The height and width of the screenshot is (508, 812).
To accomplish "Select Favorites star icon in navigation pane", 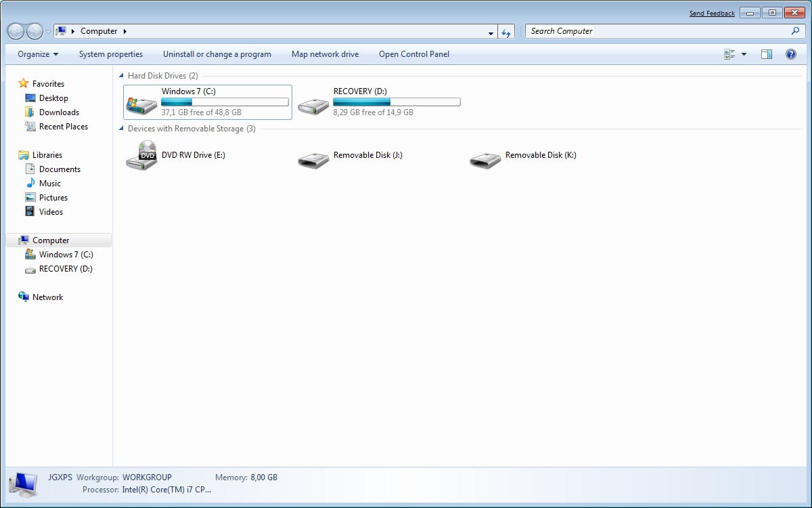I will (24, 83).
